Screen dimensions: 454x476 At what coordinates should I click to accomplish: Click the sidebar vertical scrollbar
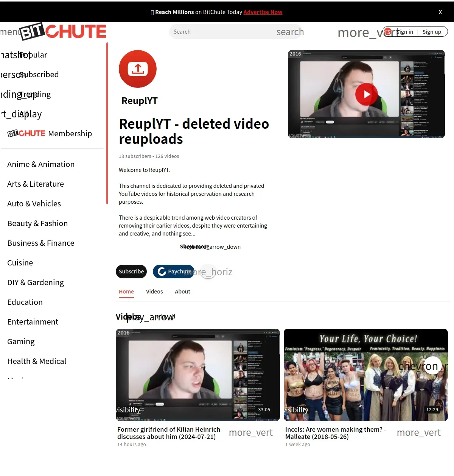click(x=107, y=123)
